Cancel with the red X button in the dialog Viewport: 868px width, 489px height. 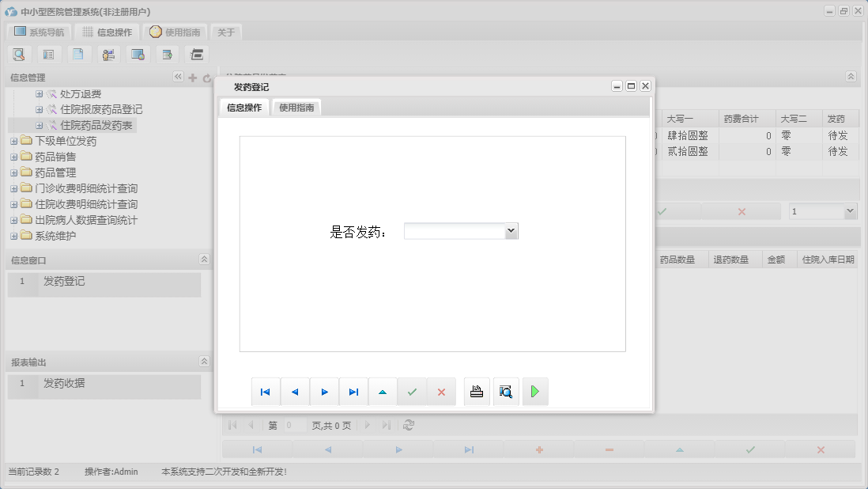pyautogui.click(x=441, y=391)
